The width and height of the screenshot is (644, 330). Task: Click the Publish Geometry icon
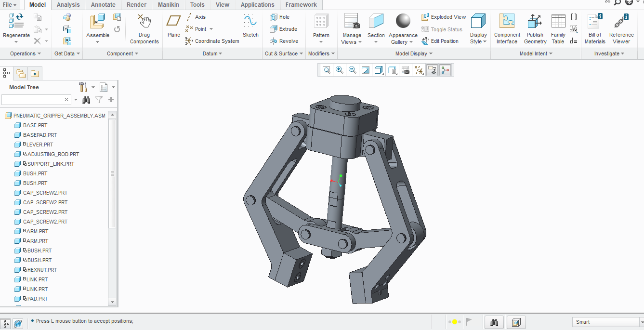(x=535, y=21)
